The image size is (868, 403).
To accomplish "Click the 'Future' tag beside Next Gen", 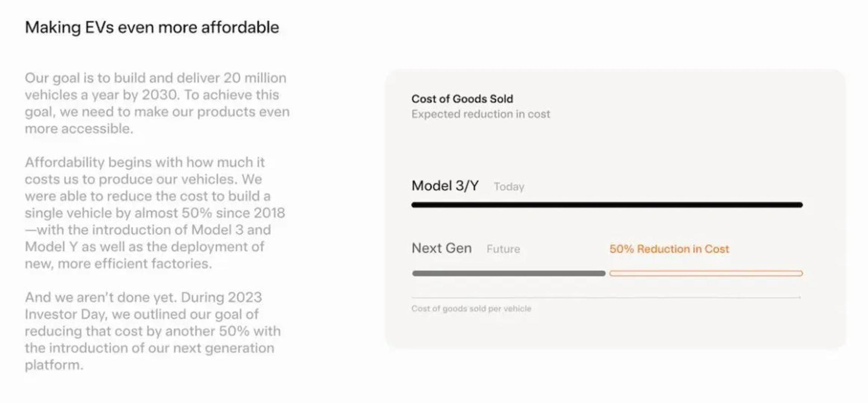I will [503, 249].
